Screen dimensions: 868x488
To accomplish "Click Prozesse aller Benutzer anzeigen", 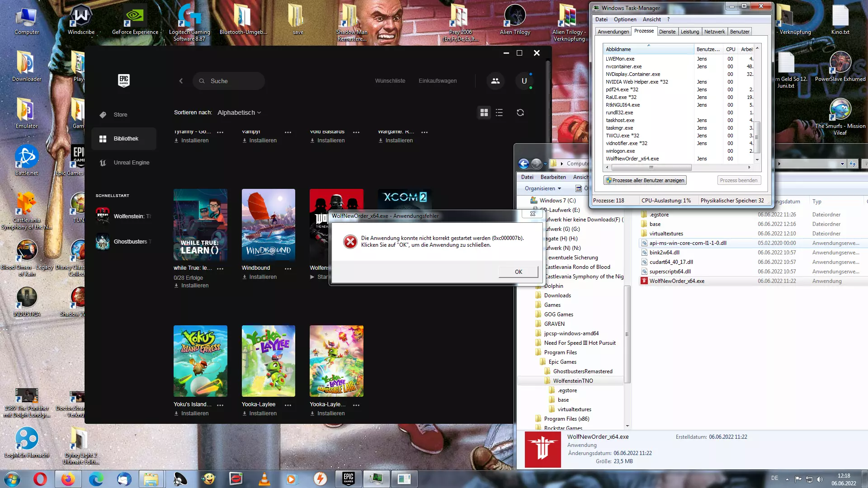I will click(x=645, y=180).
